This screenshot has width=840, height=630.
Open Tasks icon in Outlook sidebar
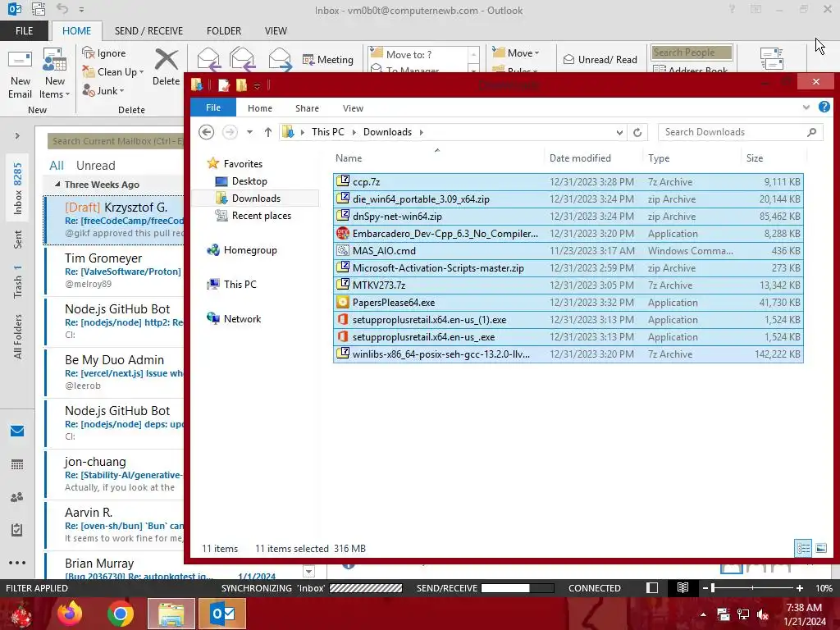(x=17, y=530)
